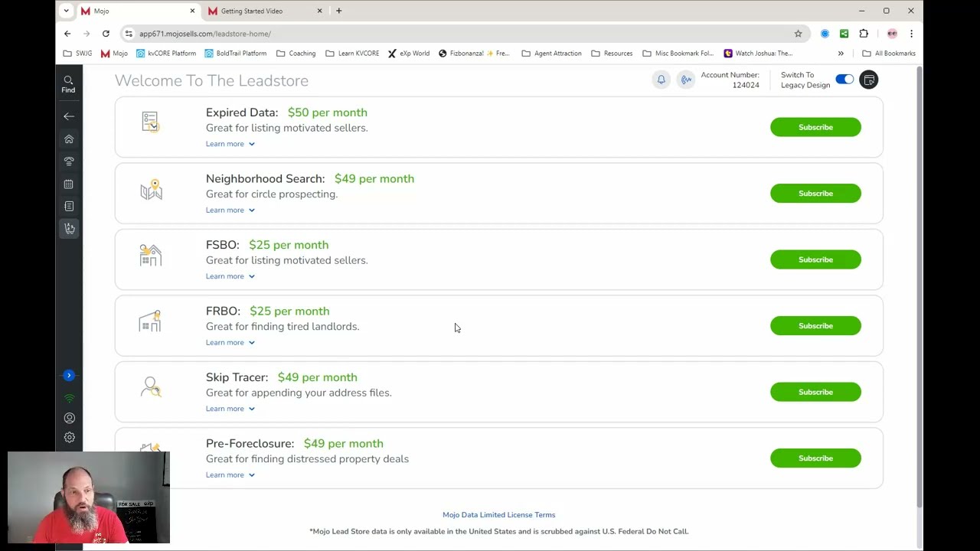Open a new browser tab
Image resolution: width=980 pixels, height=551 pixels.
338,11
